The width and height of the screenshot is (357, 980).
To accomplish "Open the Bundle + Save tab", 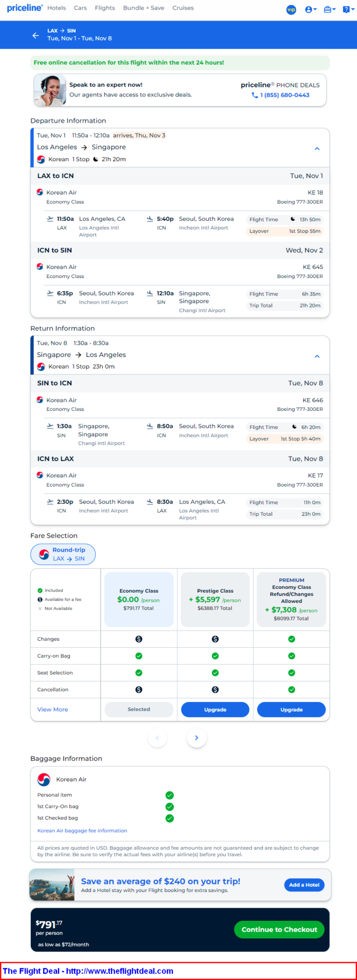I will pos(143,8).
